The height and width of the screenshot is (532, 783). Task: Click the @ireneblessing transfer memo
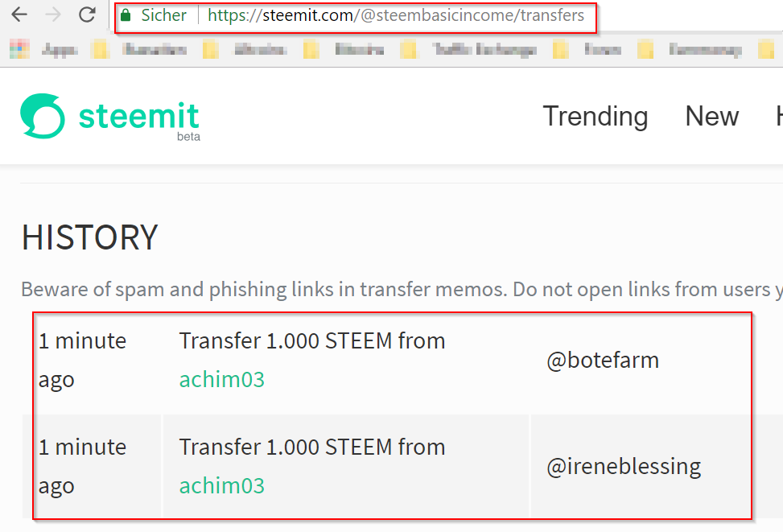click(623, 466)
